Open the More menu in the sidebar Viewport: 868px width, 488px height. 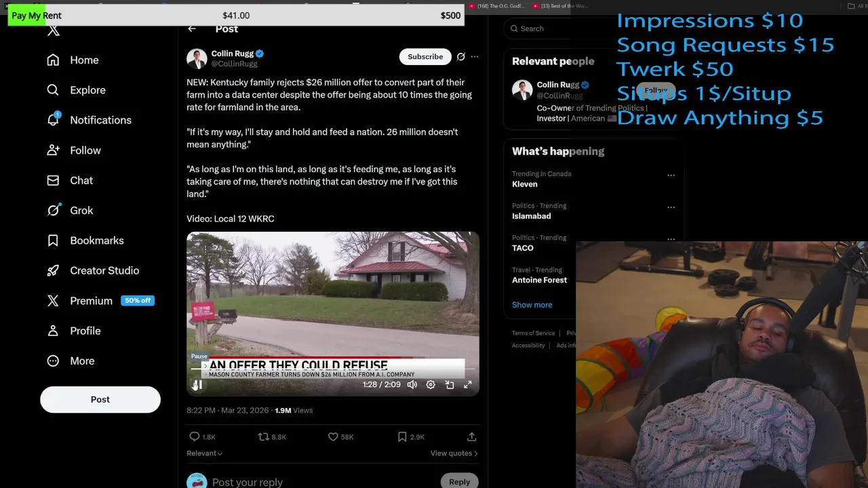pos(71,361)
